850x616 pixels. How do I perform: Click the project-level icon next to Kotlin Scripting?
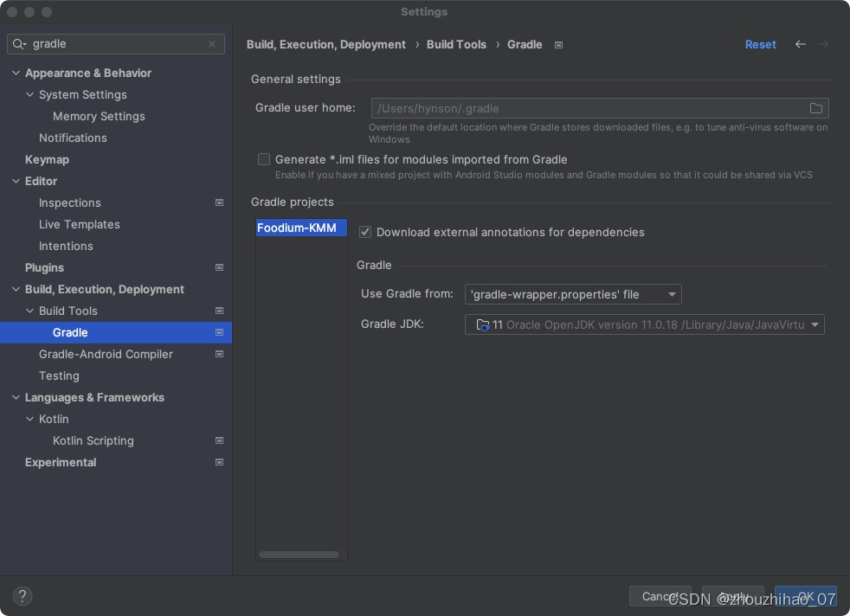[219, 441]
